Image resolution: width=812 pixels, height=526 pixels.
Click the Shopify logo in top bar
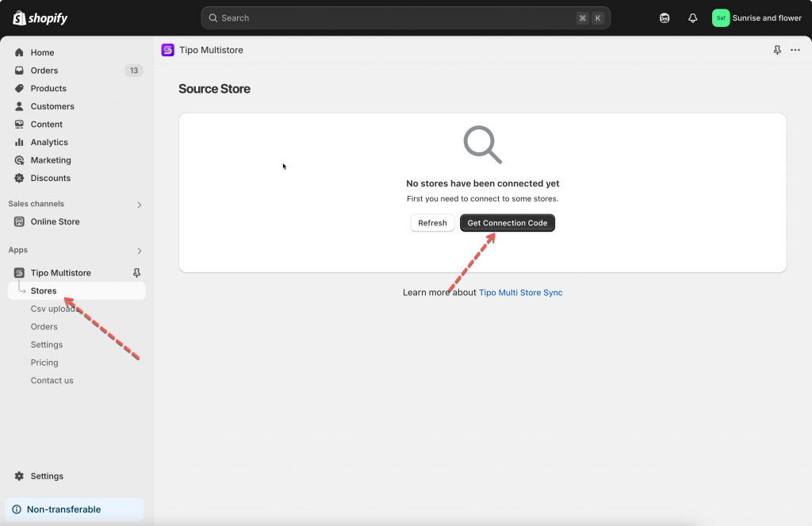[40, 17]
